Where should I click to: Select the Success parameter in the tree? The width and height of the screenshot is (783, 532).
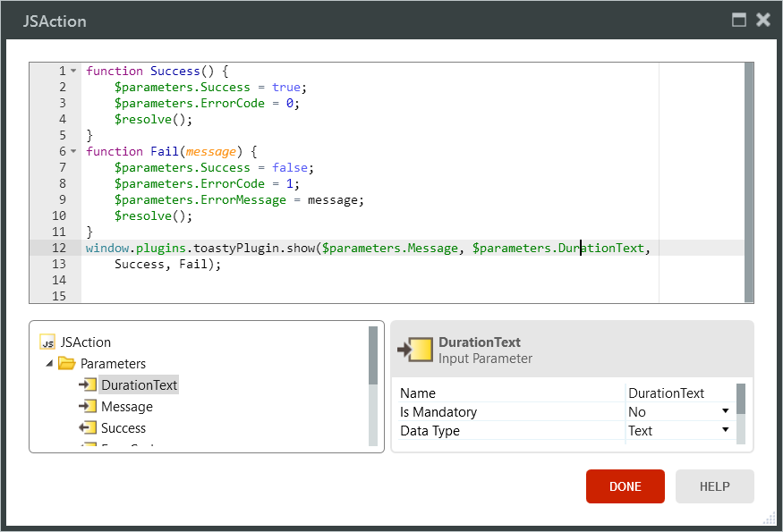pyautogui.click(x=123, y=428)
